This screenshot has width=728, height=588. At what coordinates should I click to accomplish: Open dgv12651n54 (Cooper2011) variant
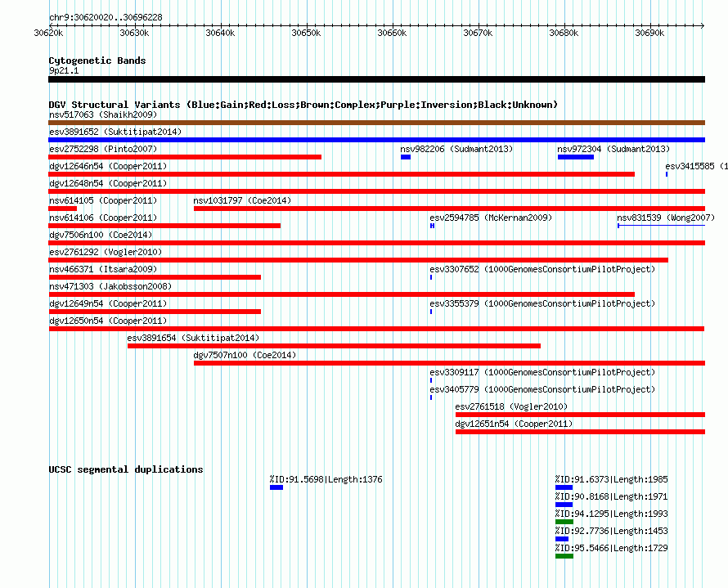[514, 424]
